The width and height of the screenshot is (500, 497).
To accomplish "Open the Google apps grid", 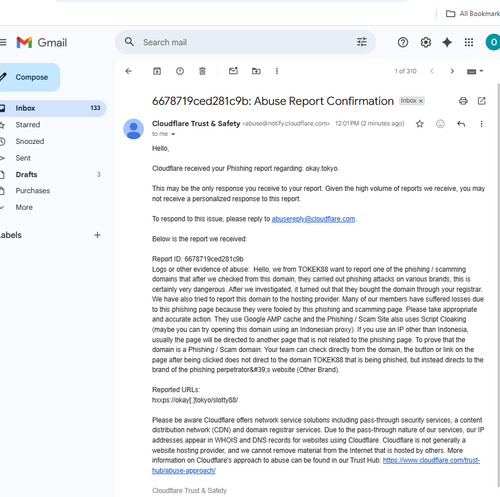I will tap(469, 42).
